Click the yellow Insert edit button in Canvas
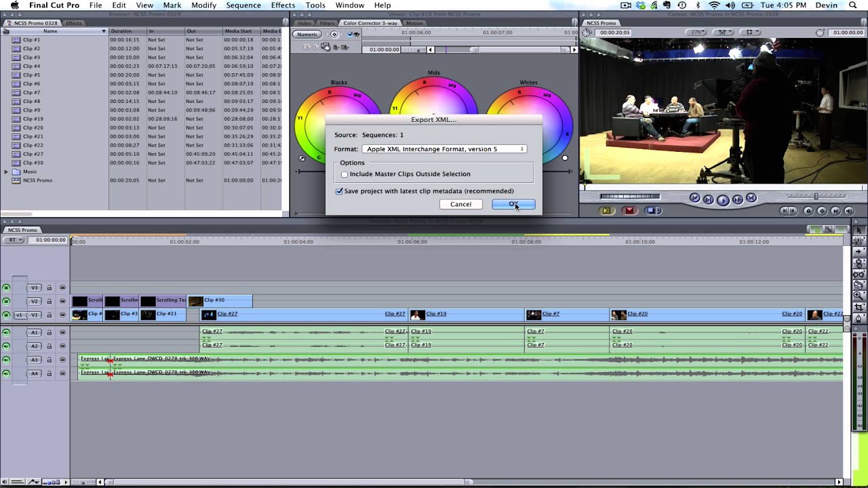868x488 pixels. (x=607, y=211)
